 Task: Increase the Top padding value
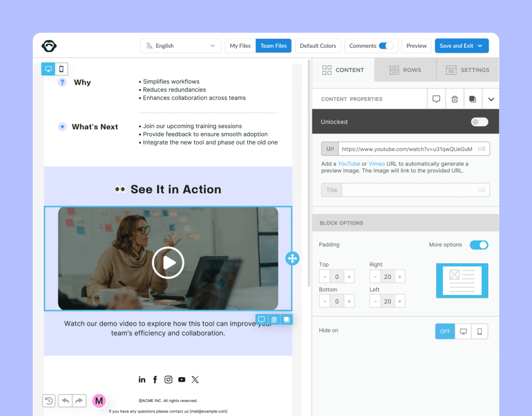tap(348, 276)
